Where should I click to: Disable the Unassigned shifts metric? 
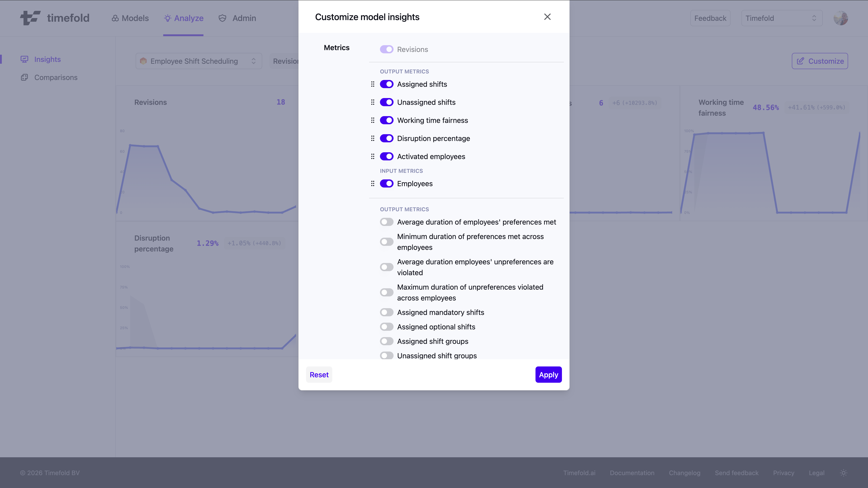[x=387, y=102]
